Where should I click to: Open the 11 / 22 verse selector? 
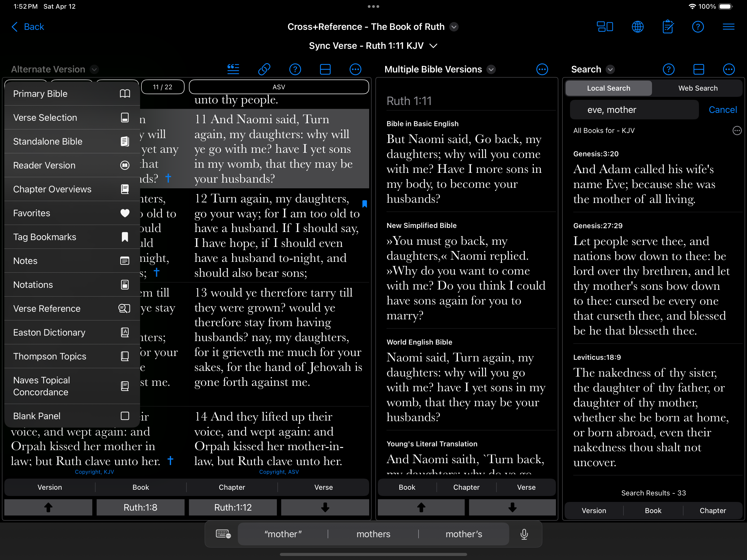coord(162,87)
